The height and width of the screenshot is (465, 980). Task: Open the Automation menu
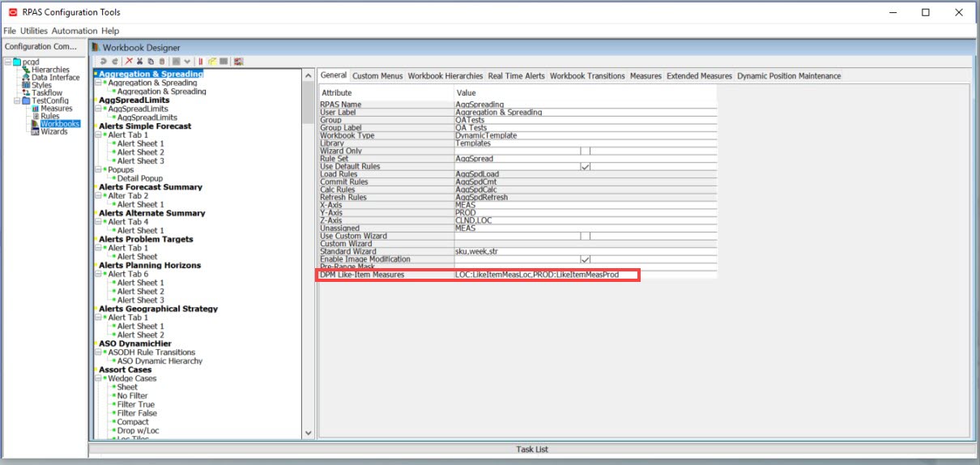[75, 31]
